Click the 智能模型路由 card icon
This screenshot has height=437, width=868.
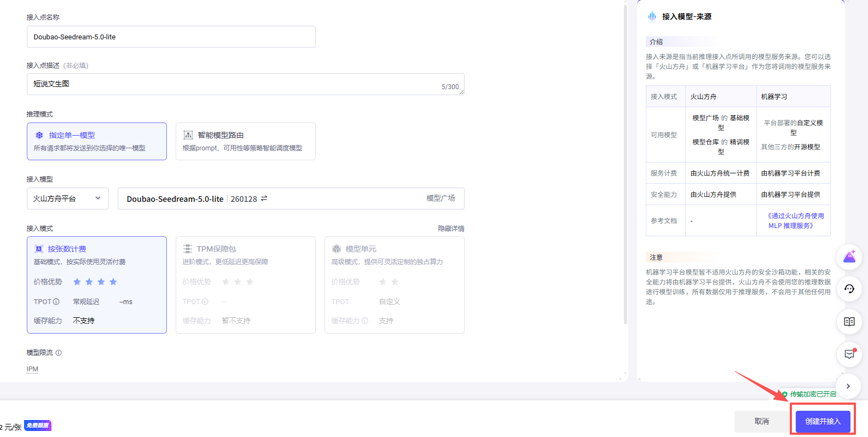click(x=188, y=135)
